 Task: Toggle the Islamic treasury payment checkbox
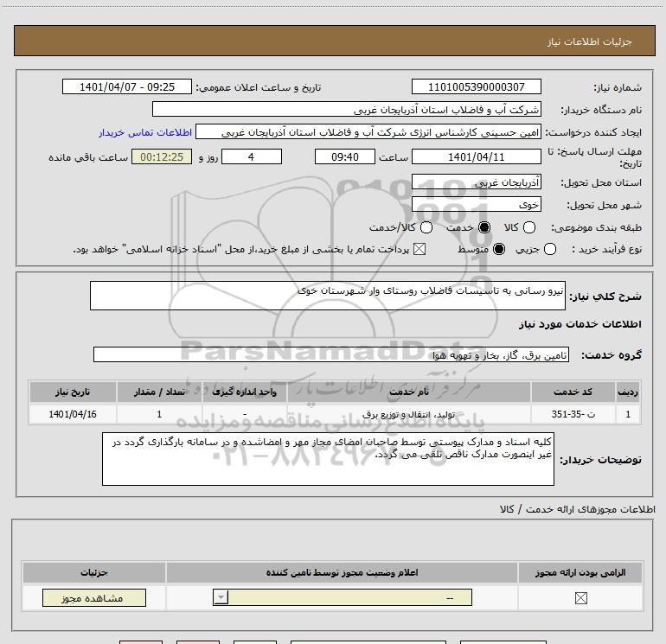pos(419,249)
